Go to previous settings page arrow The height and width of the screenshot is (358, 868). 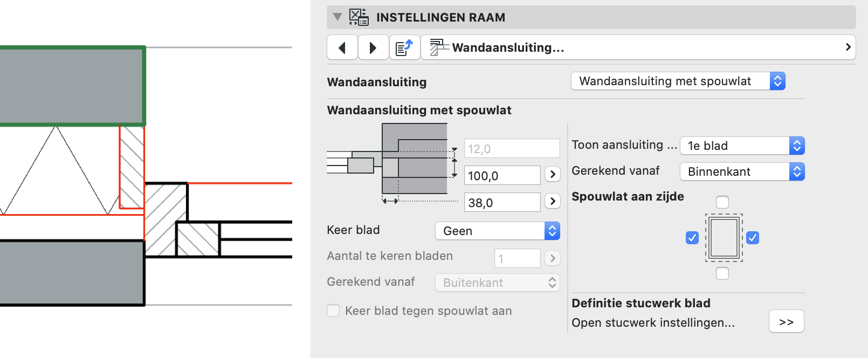(342, 47)
